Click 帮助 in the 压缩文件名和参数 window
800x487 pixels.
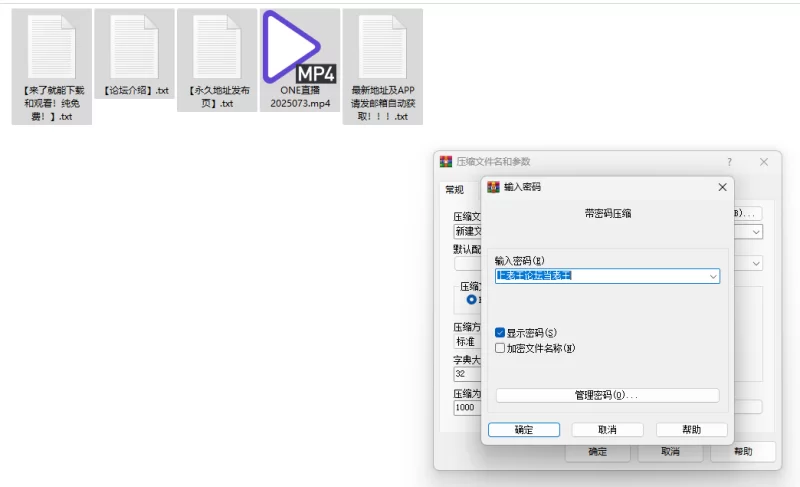[x=743, y=451]
